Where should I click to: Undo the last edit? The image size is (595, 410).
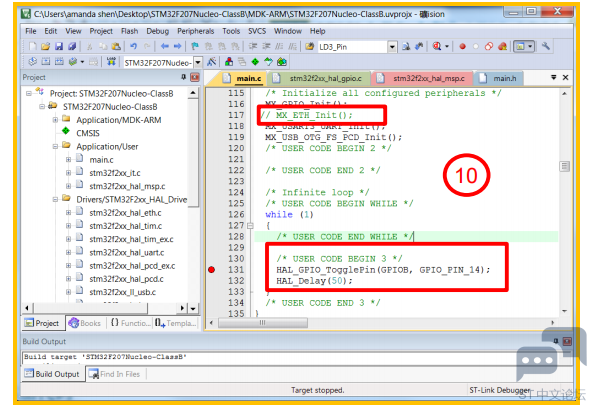[133, 46]
